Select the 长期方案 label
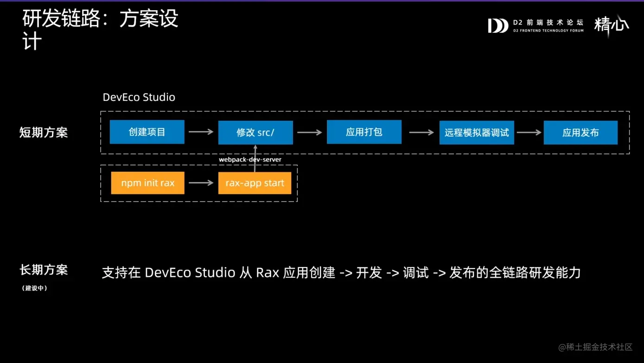This screenshot has height=363, width=644. (x=44, y=269)
